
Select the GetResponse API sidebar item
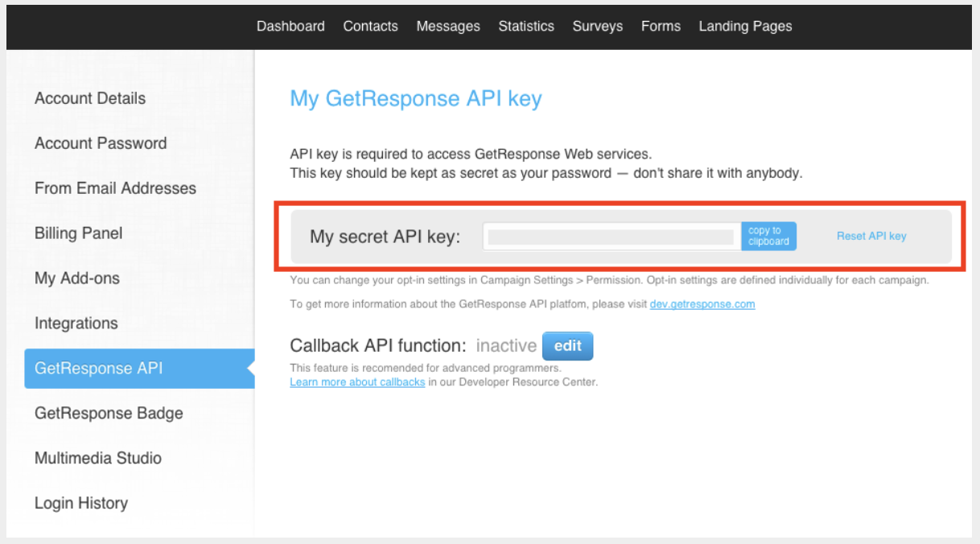click(x=139, y=369)
